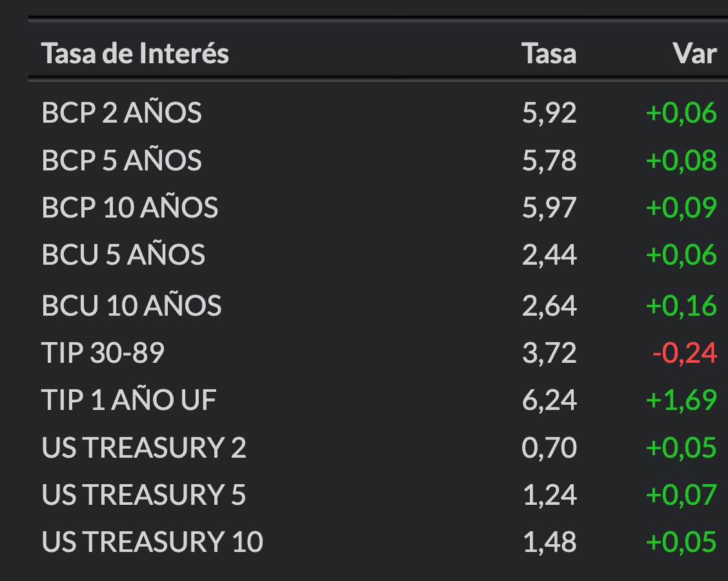
Task: Open the US TREASURY 2 row
Action: pos(144,447)
